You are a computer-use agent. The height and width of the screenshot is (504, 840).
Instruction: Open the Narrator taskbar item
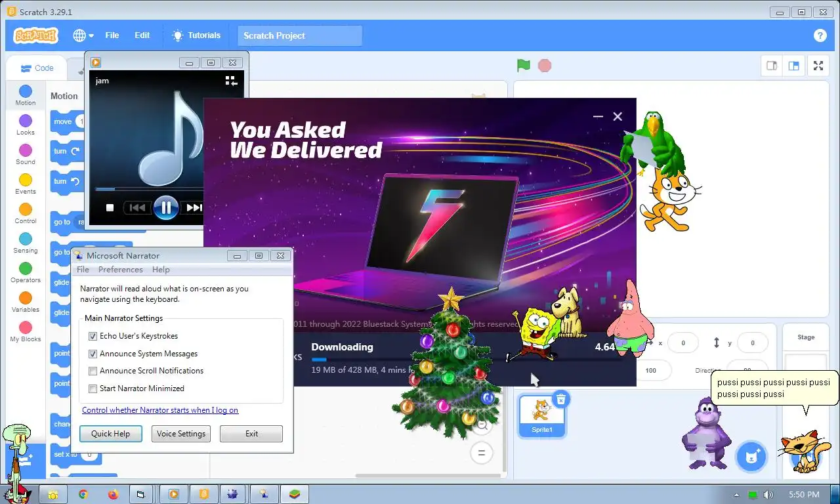click(x=264, y=494)
